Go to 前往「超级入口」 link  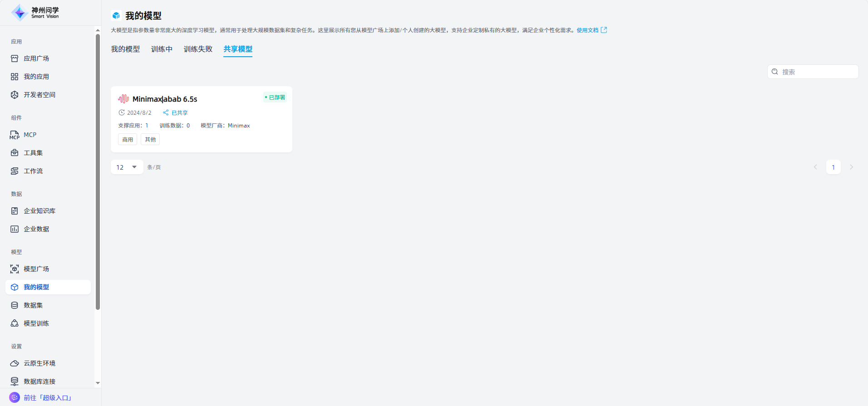coord(47,398)
